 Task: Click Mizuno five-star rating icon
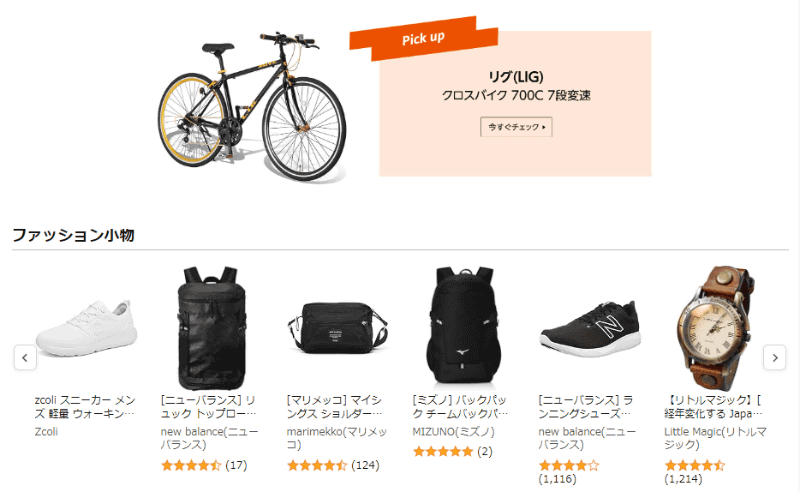[443, 452]
